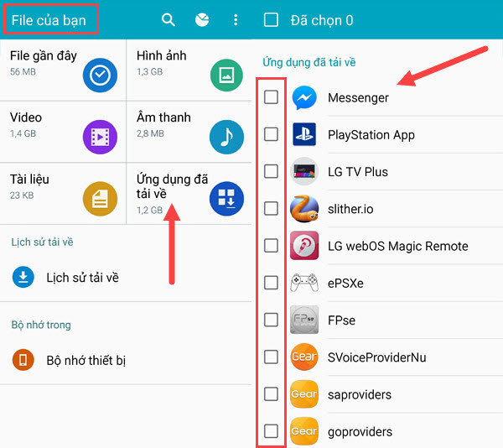The width and height of the screenshot is (503, 448).
Task: Select the LG TV Plus checkbox
Action: [x=271, y=171]
